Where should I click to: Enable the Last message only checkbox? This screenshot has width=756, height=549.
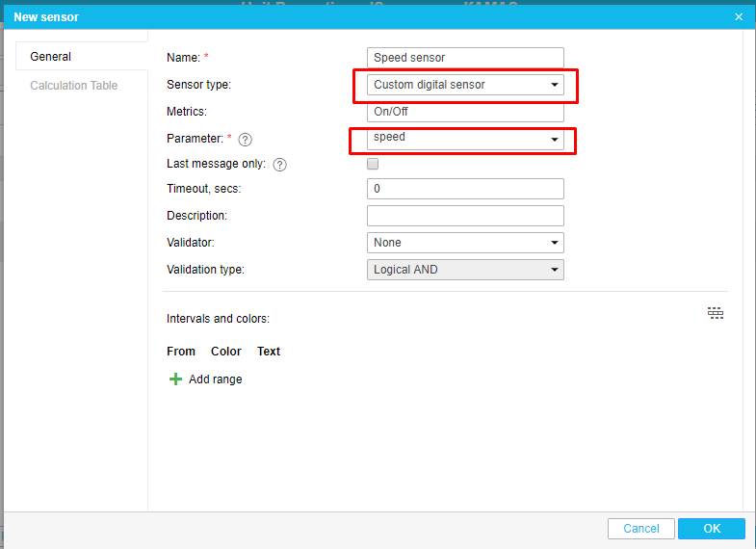pos(373,164)
